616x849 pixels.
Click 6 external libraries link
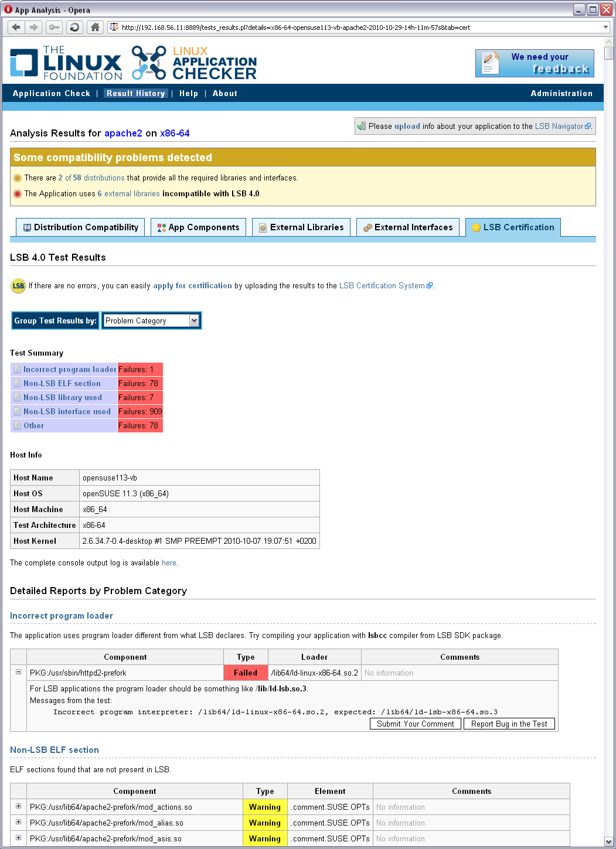click(128, 194)
